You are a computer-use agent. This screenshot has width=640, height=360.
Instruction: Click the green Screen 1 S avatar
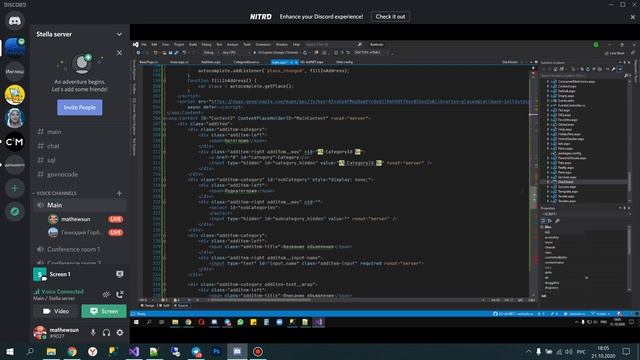click(40, 274)
